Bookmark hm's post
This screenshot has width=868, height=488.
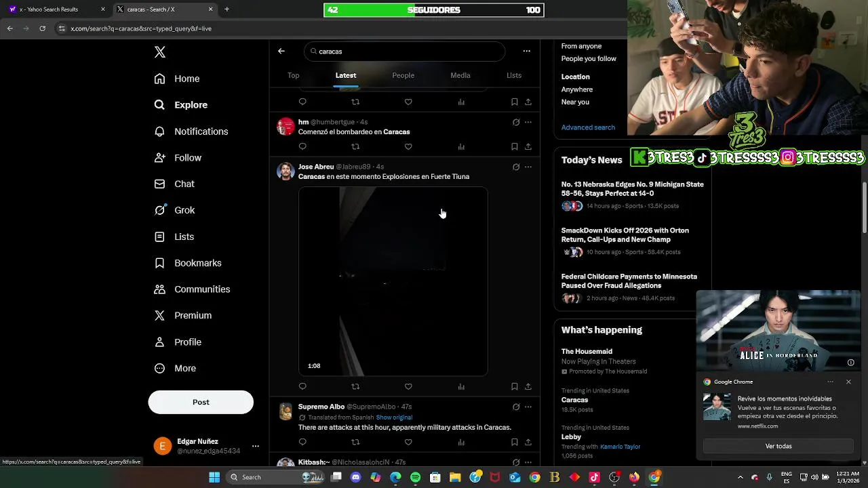tap(514, 146)
